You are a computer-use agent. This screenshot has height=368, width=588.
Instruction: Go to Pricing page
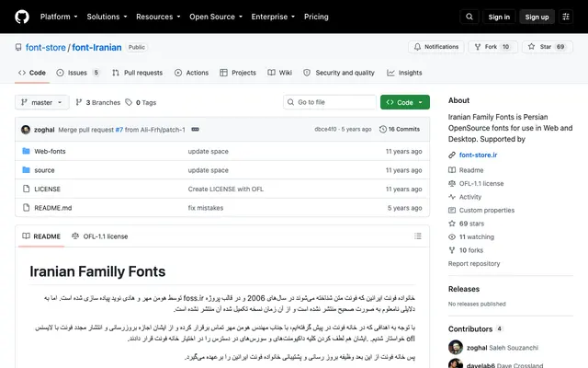point(316,17)
